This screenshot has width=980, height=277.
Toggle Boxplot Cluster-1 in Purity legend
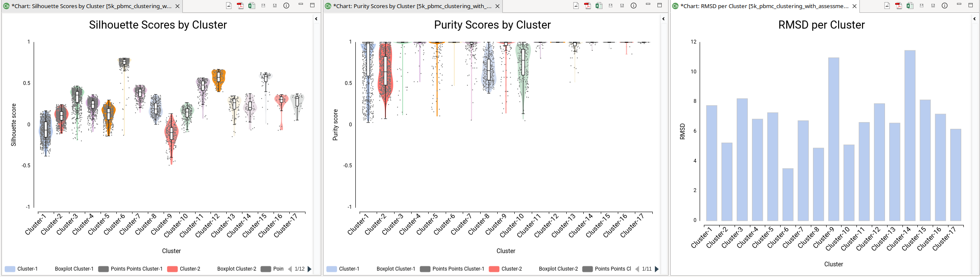click(395, 269)
